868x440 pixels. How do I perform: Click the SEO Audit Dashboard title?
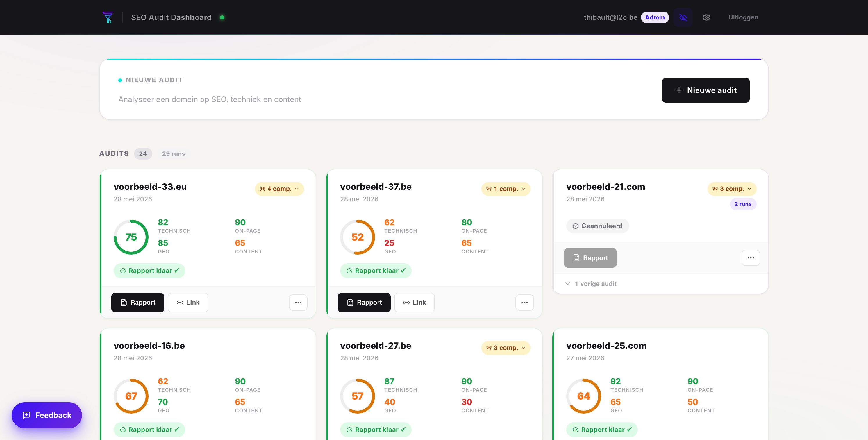point(171,17)
